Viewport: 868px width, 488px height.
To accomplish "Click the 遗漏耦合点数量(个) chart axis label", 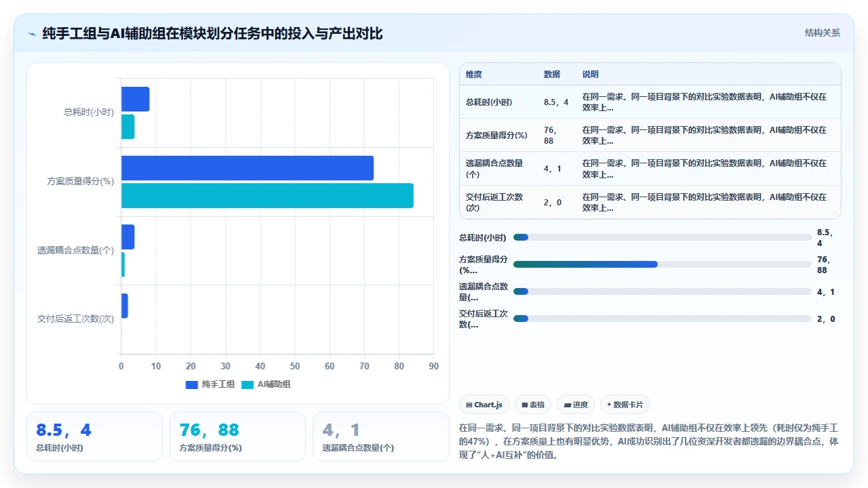I will pyautogui.click(x=76, y=251).
